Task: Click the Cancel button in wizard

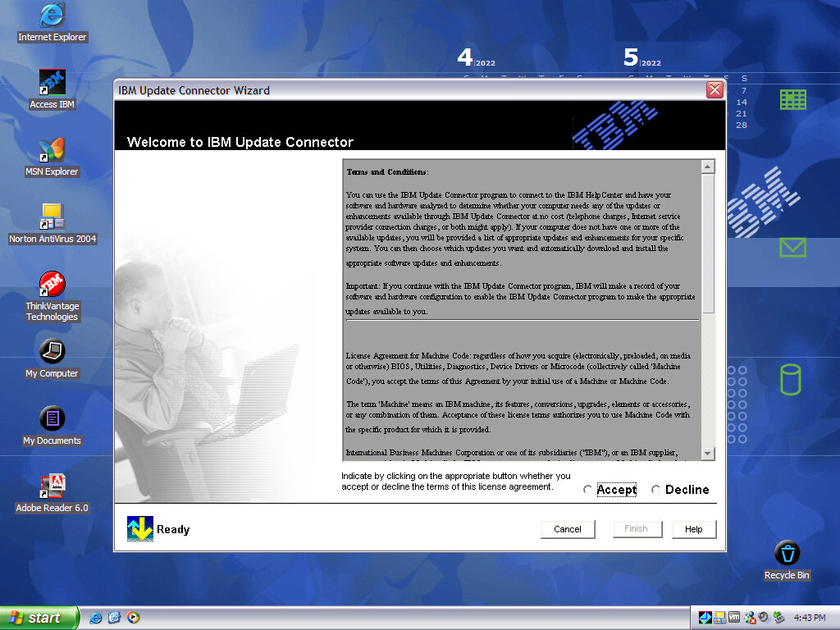Action: coord(568,529)
